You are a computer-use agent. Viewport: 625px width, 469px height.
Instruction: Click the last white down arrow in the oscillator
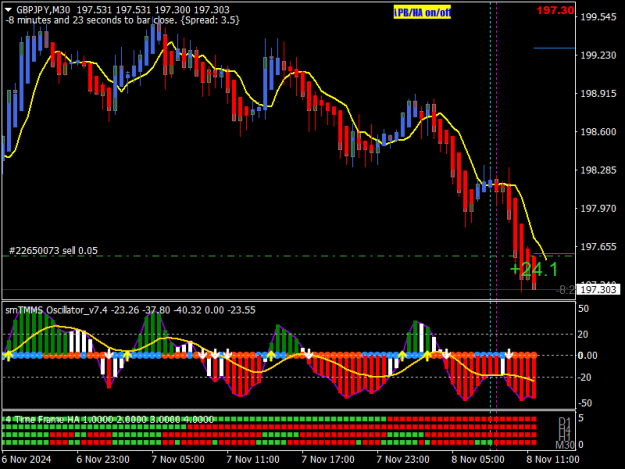(x=509, y=353)
